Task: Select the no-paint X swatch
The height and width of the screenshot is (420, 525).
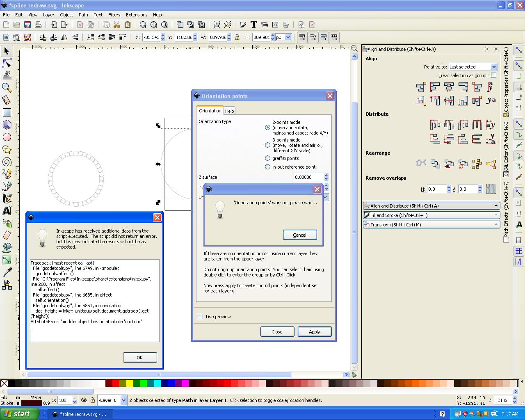Action: [x=4, y=383]
